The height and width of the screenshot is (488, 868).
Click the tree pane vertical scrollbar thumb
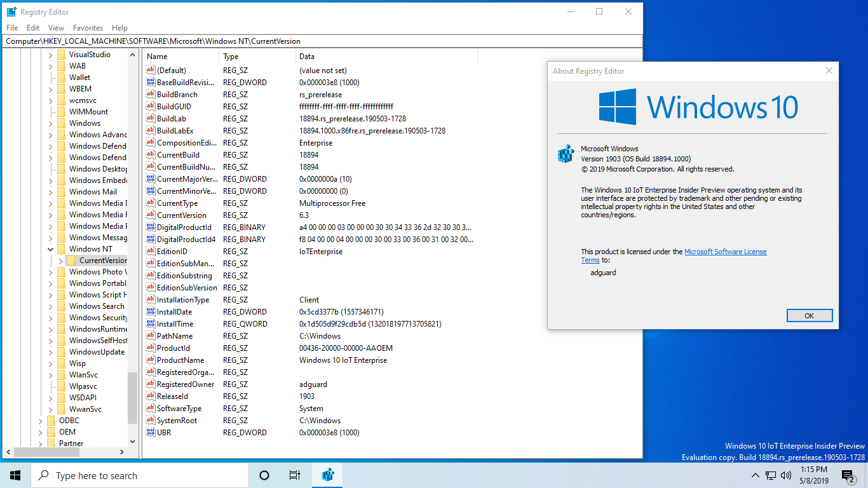pyautogui.click(x=132, y=398)
